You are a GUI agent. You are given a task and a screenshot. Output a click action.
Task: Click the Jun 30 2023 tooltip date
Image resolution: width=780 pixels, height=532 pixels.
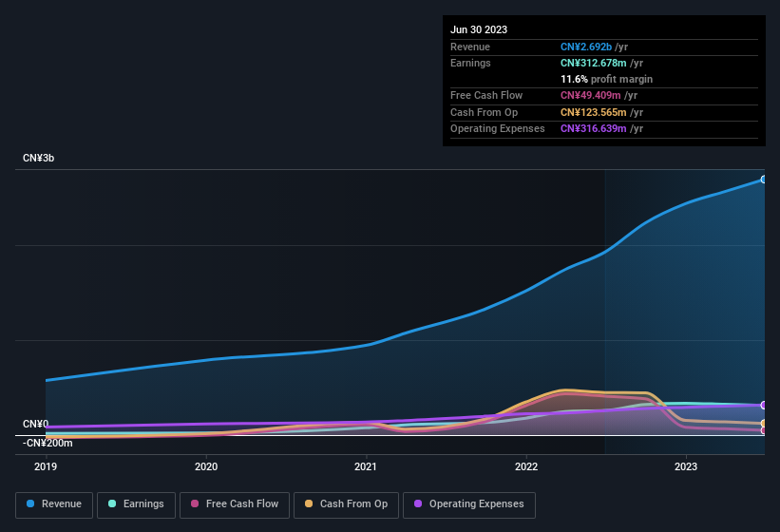click(479, 29)
